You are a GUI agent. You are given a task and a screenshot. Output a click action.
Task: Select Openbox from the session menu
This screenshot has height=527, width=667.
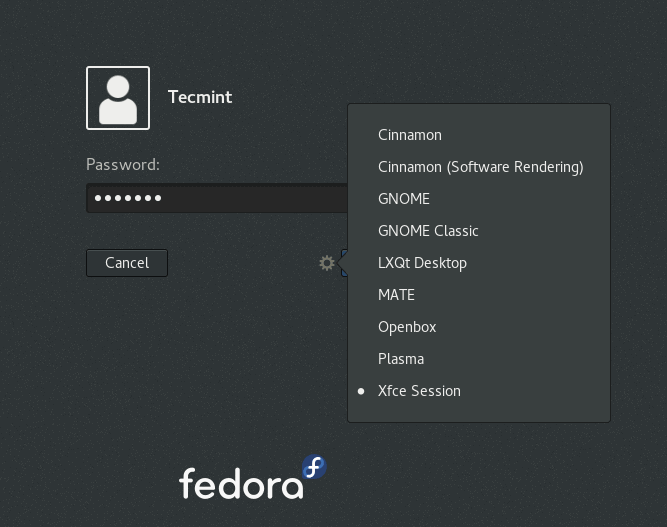point(407,327)
